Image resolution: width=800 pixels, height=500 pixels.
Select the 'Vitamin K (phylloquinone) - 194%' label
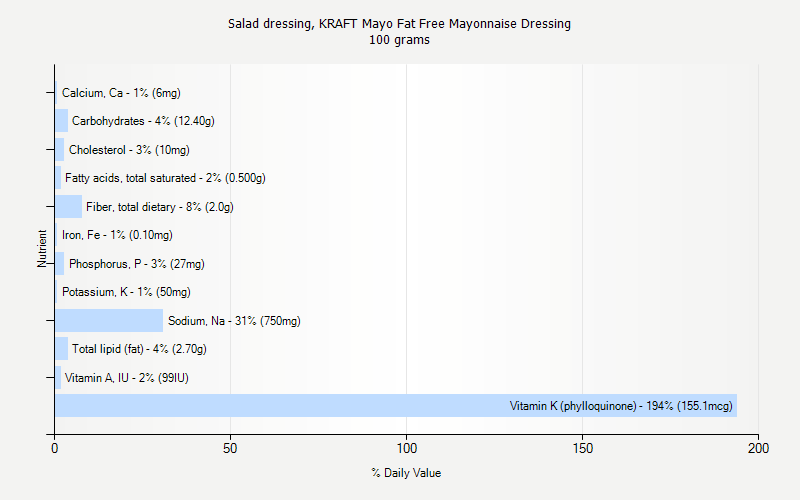click(x=621, y=406)
